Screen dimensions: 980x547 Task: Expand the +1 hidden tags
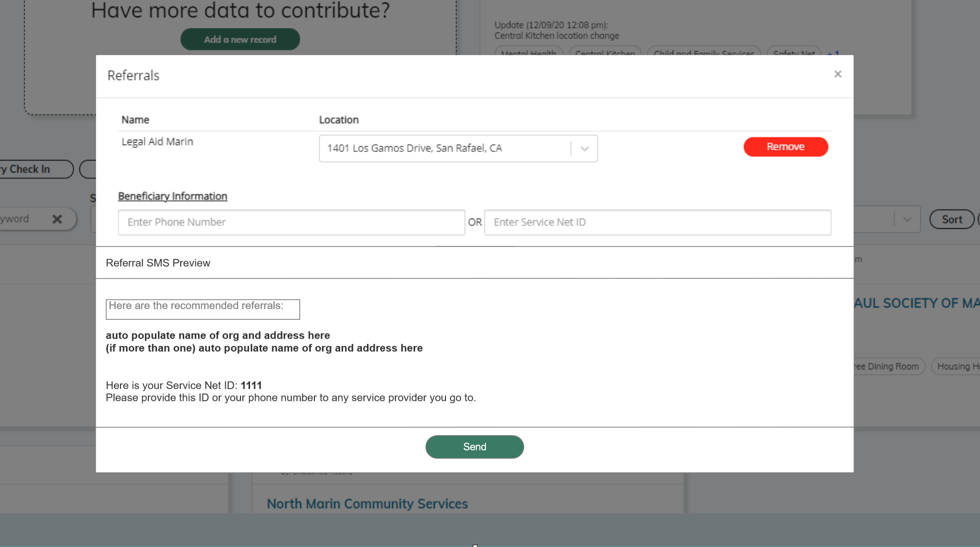833,54
